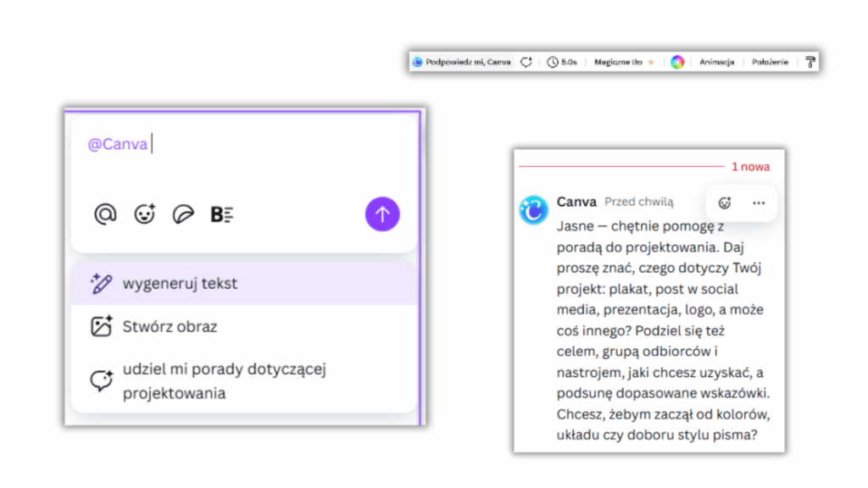This screenshot has height=488, width=868.
Task: Click the @ mention icon
Action: coord(104,214)
